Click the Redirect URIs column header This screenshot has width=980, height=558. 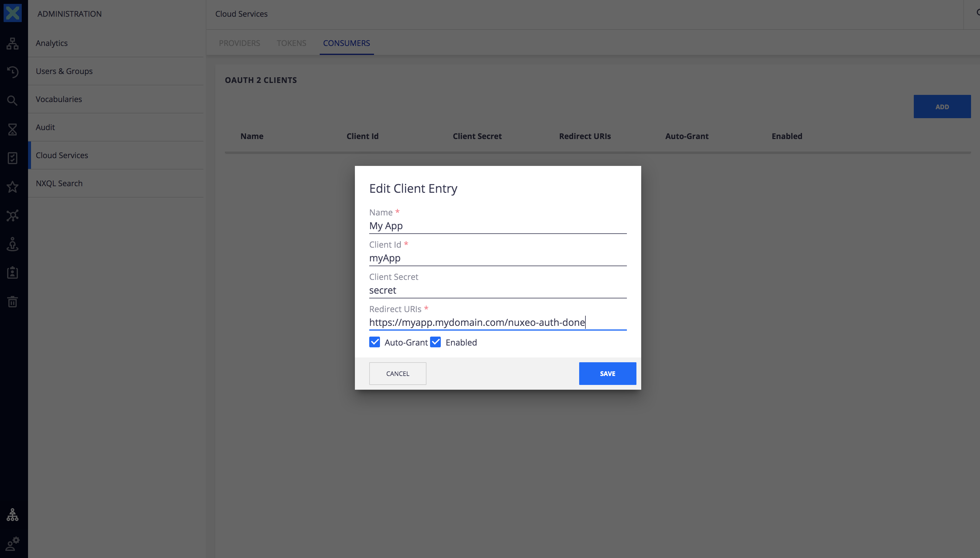[585, 136]
